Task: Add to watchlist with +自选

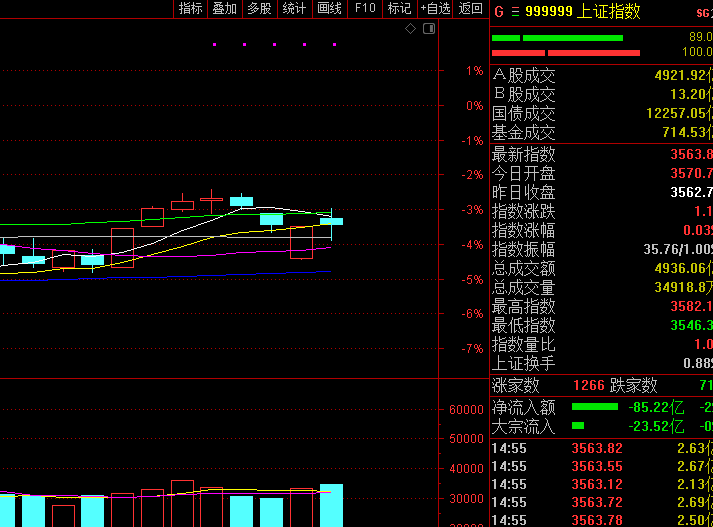Action: tap(435, 9)
